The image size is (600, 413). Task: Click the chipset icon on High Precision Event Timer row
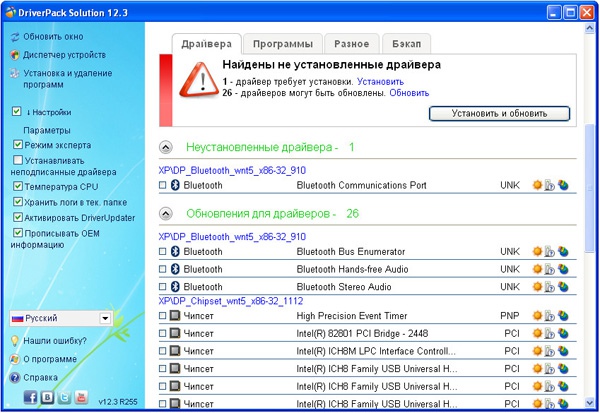click(175, 316)
